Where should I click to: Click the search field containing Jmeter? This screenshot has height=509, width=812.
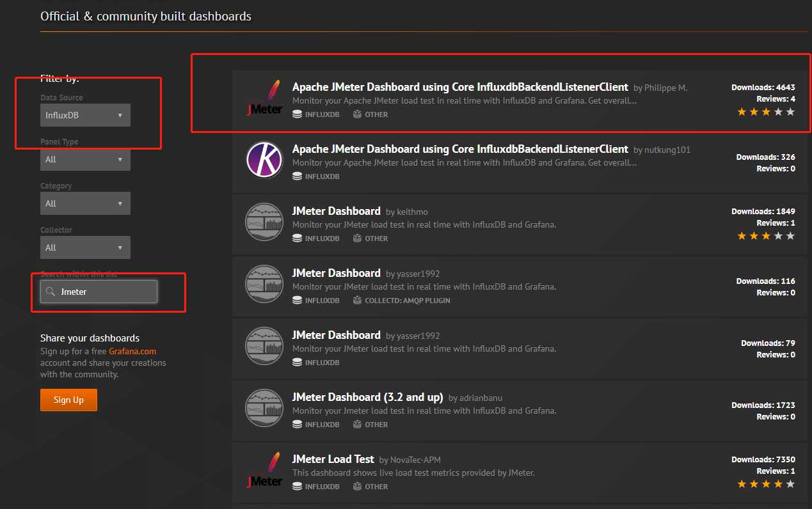pyautogui.click(x=99, y=292)
